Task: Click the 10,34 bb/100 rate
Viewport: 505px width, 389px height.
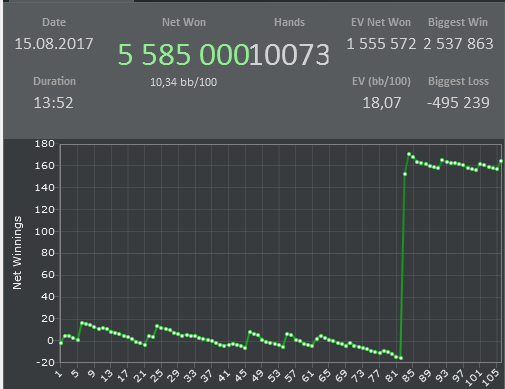Action: (x=183, y=82)
